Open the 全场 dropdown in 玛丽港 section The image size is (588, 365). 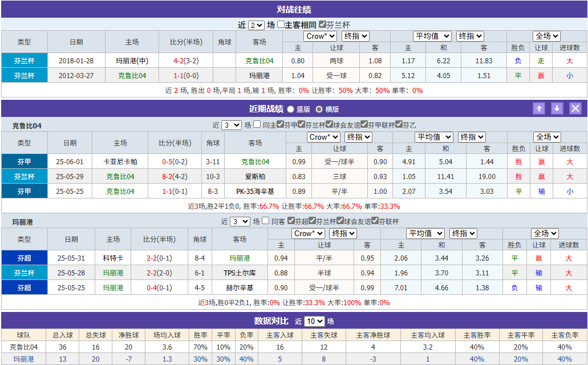click(x=545, y=233)
